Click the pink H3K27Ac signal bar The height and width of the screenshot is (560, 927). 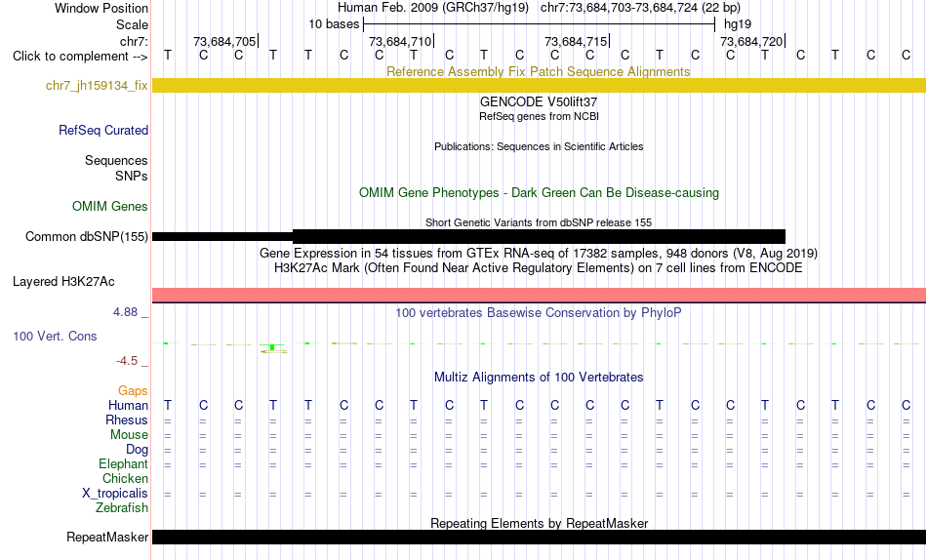tap(539, 295)
